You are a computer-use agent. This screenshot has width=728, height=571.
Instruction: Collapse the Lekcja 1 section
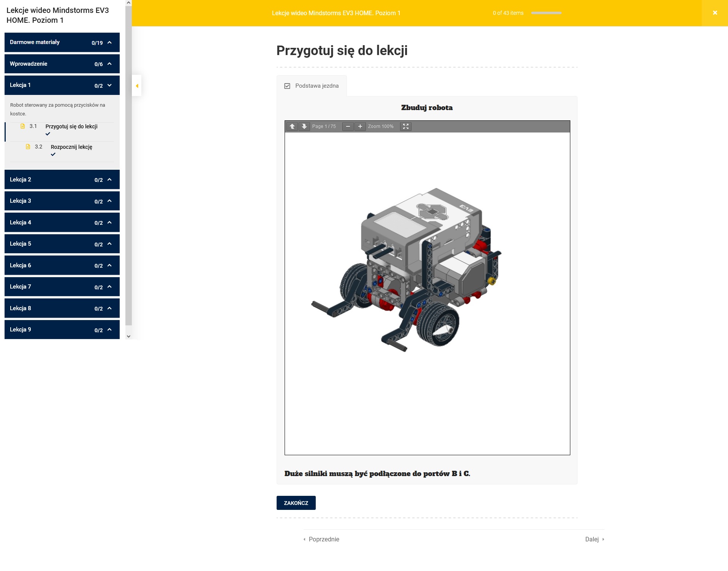pyautogui.click(x=62, y=85)
